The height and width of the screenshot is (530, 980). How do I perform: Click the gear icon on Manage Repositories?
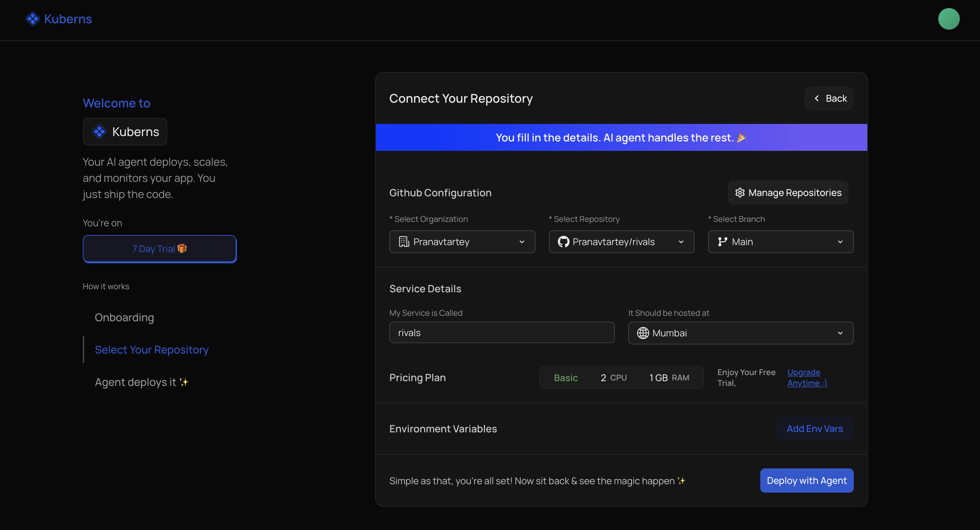click(740, 193)
